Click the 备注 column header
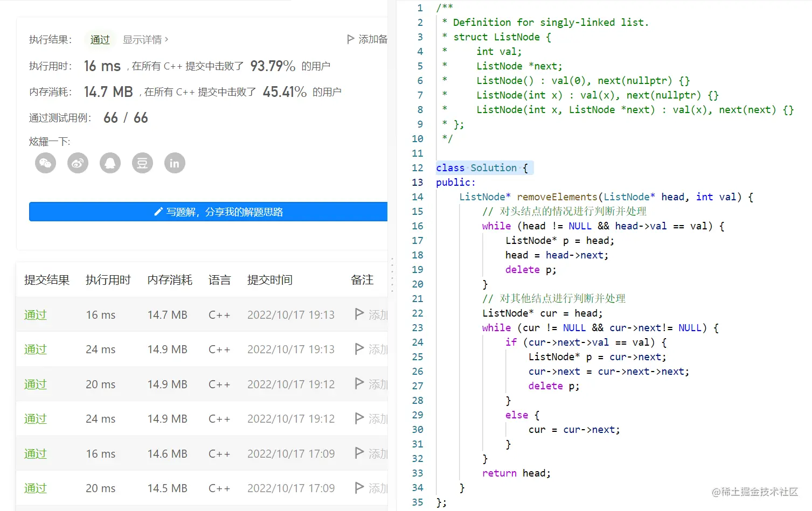The width and height of the screenshot is (812, 511). (x=362, y=280)
